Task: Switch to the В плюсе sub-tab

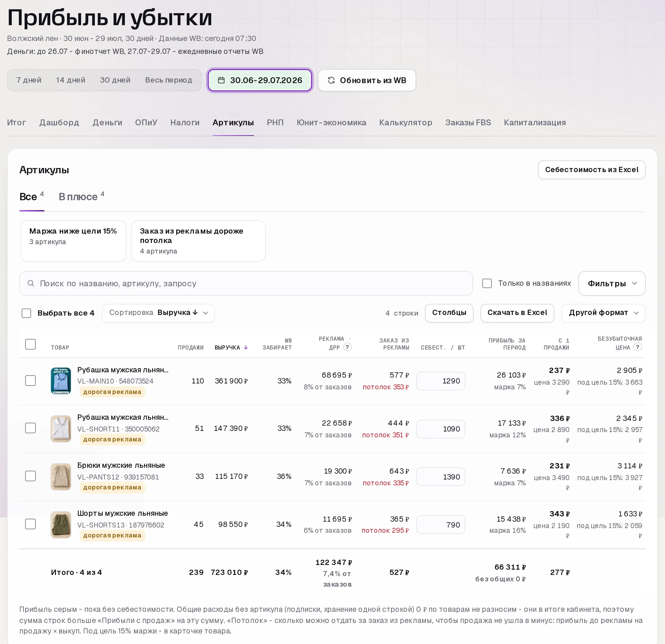Action: (x=81, y=197)
